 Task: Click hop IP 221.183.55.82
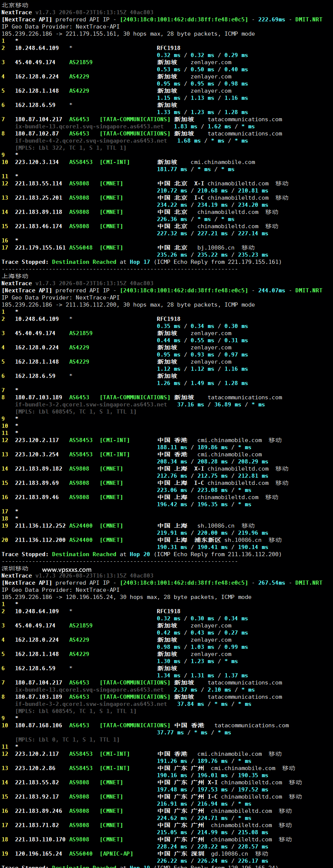click(37, 782)
